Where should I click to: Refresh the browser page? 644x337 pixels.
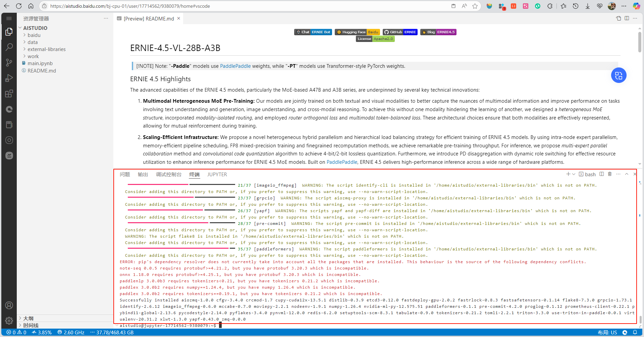point(19,6)
